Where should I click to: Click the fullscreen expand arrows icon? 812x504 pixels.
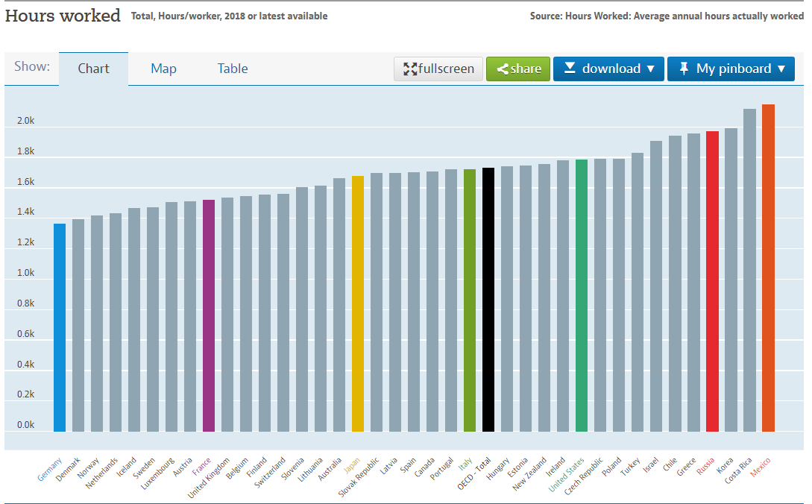point(409,69)
